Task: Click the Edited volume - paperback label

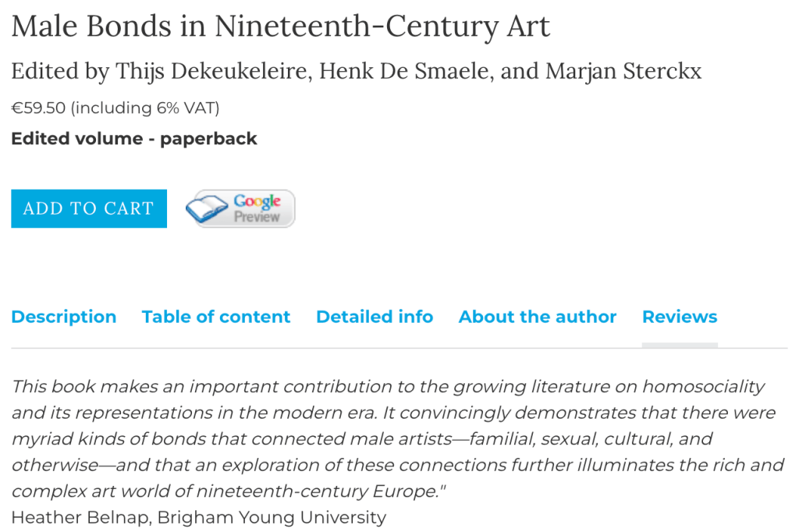Action: coord(134,139)
